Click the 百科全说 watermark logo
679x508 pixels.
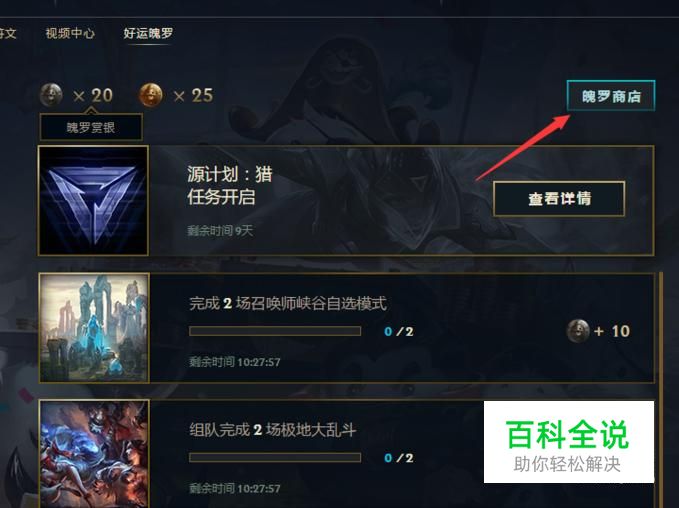pos(569,442)
